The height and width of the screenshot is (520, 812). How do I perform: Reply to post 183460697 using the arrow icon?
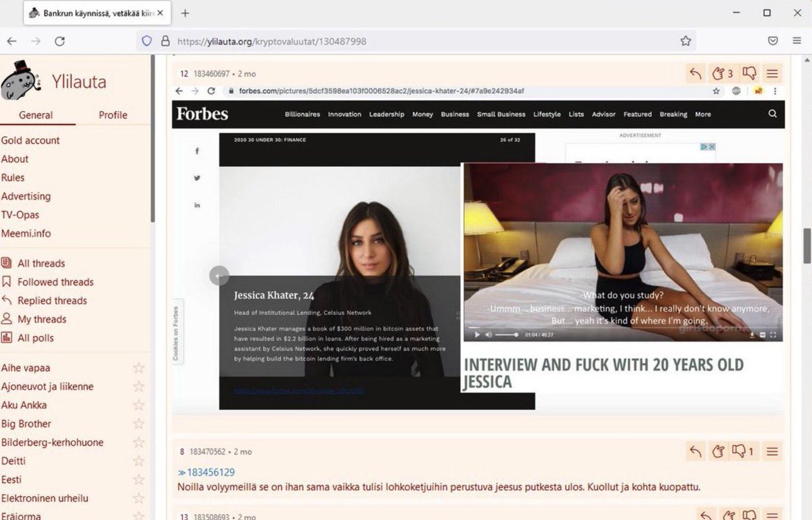tap(696, 73)
